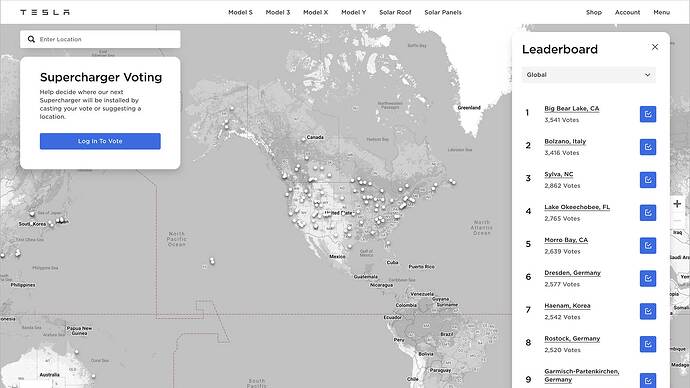Click the 3,416 Votes text
The width and height of the screenshot is (690, 388).
pyautogui.click(x=562, y=153)
